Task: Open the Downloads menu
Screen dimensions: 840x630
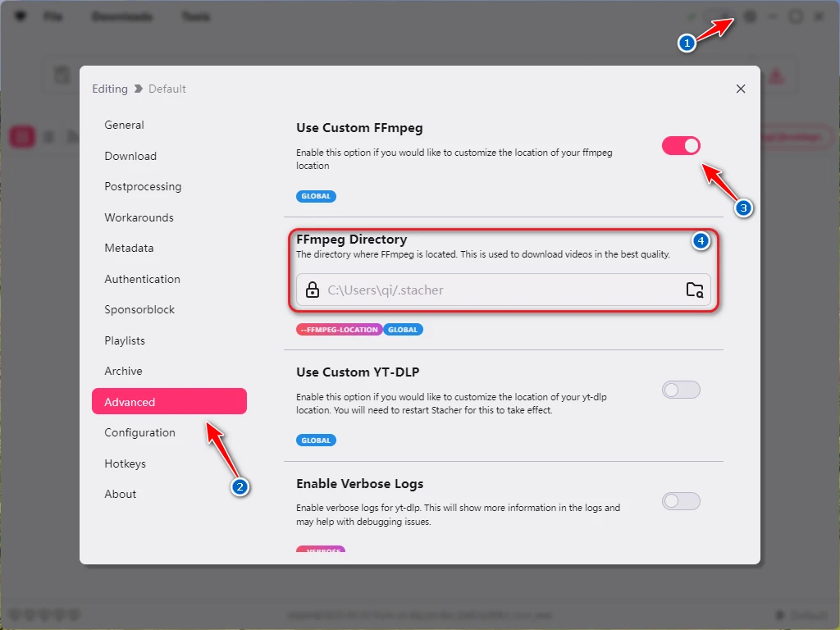Action: (121, 16)
